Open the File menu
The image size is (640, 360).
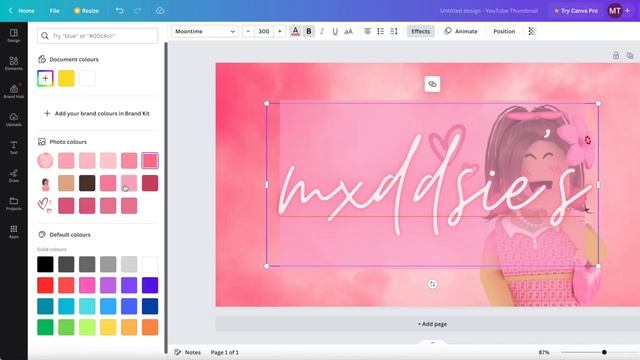click(54, 11)
